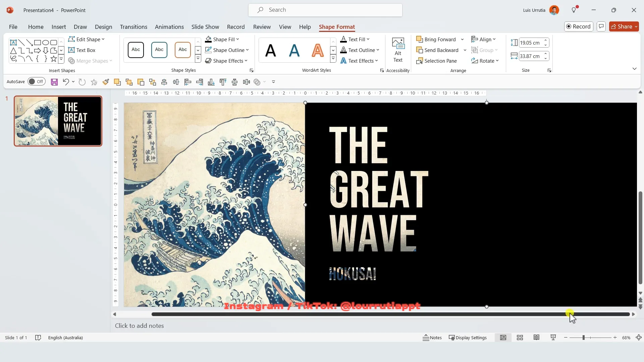Collapse the ribbon with chevron
This screenshot has height=362, width=644.
click(x=634, y=69)
